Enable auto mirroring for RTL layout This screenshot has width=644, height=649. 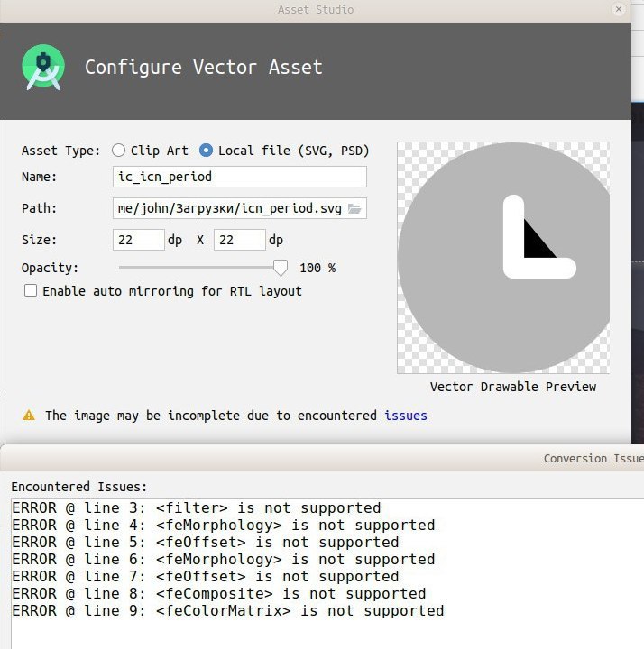[31, 291]
